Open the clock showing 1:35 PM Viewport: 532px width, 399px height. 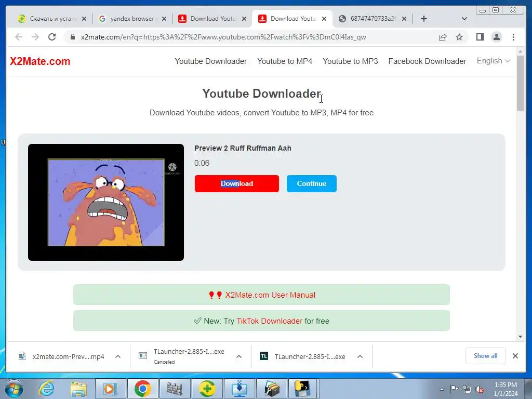[x=506, y=389]
